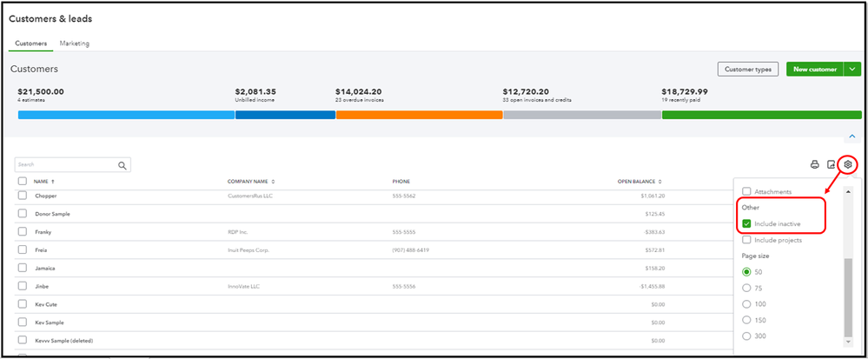Click the gray open invoices bar
This screenshot has width=868, height=359.
582,115
